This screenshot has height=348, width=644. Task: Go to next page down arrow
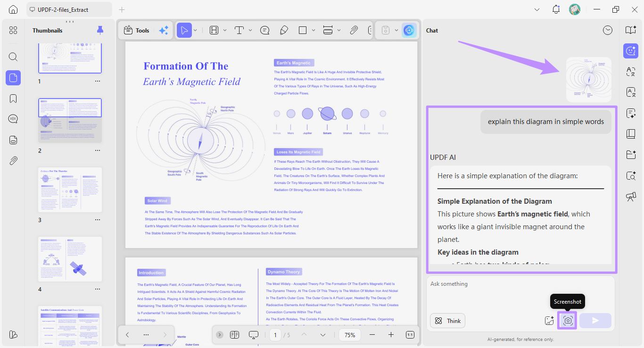click(x=323, y=335)
